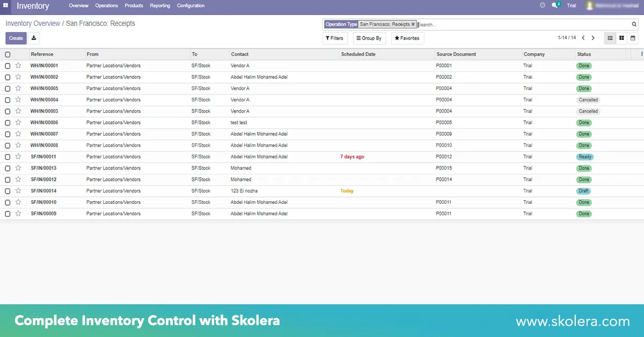Open the activities clock icon
644x337 pixels.
(543, 5)
